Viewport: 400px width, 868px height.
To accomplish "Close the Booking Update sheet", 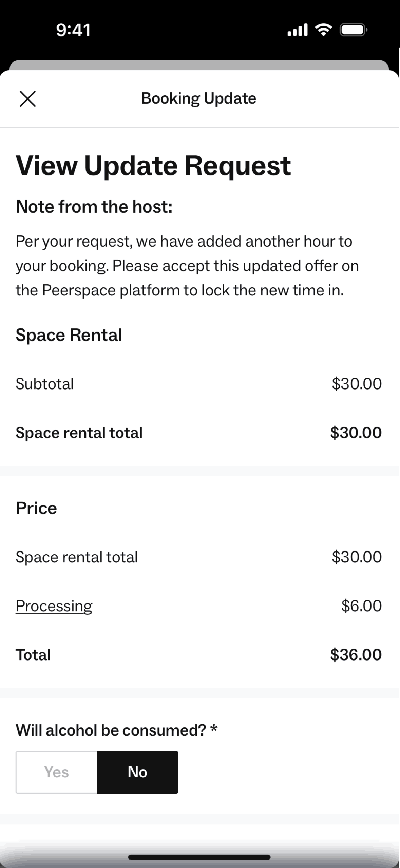I will [x=27, y=99].
